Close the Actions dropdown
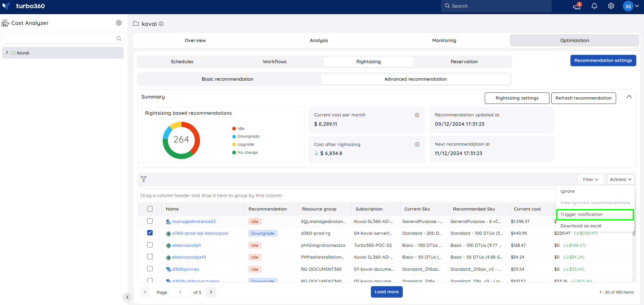 pos(620,180)
